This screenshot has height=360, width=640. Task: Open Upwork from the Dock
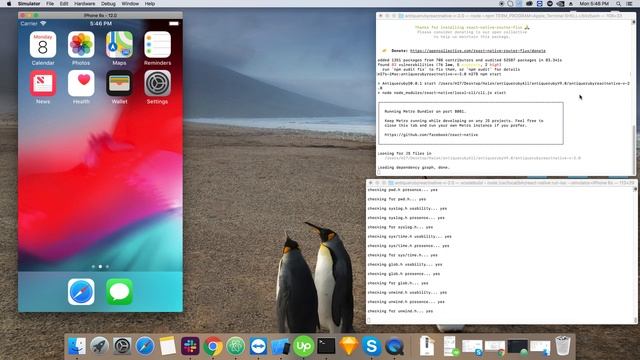[x=303, y=347]
